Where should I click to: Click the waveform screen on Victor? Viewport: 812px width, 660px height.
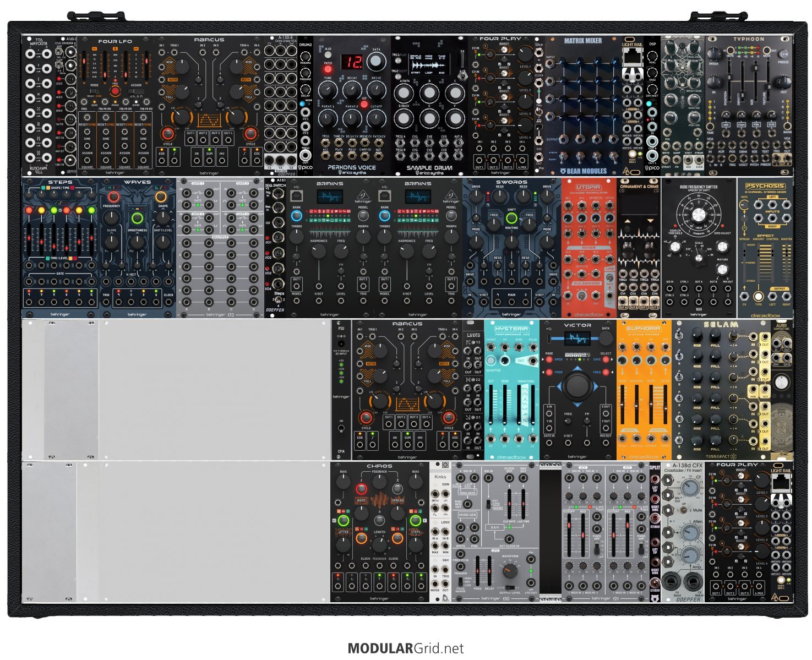point(577,339)
